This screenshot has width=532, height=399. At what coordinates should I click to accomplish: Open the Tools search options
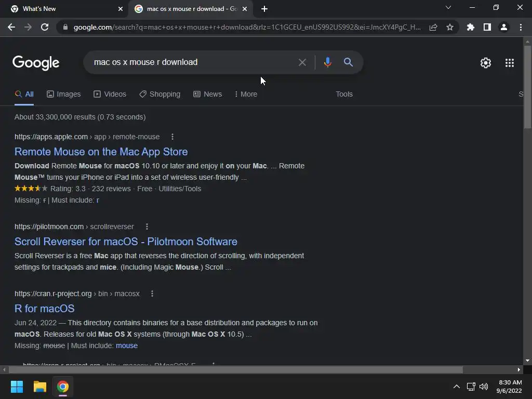tap(344, 95)
